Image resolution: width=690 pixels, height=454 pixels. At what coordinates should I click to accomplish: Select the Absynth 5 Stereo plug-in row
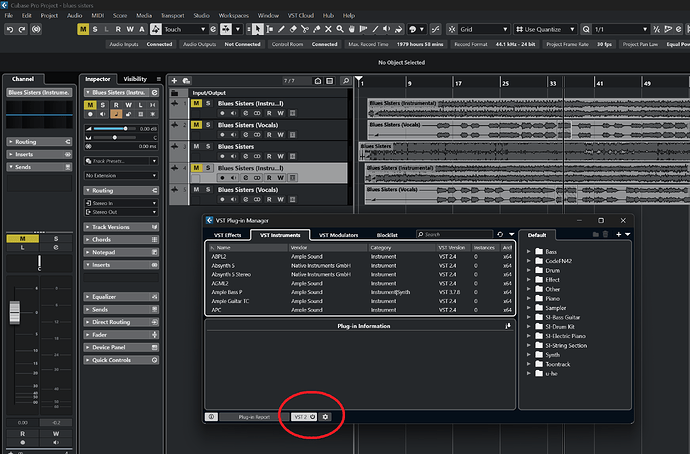360,275
